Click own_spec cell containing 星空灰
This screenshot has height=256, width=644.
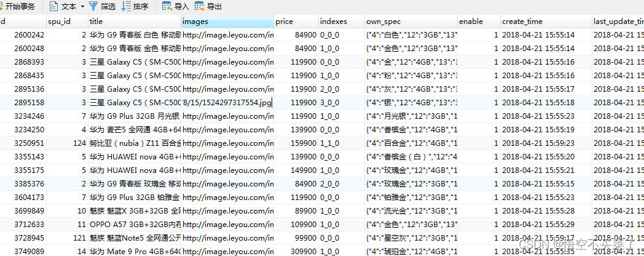coord(411,239)
